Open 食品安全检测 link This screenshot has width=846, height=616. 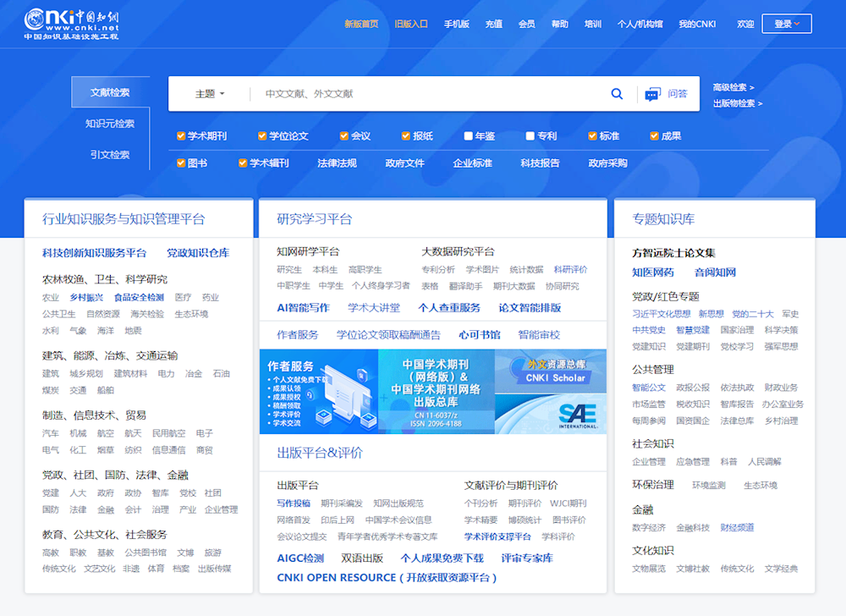coord(139,297)
